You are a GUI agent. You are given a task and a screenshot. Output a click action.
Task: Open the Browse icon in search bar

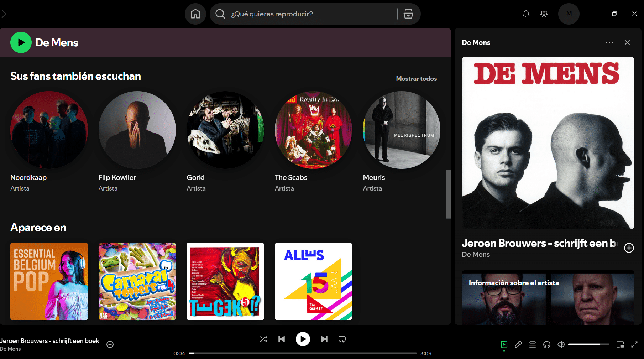408,14
